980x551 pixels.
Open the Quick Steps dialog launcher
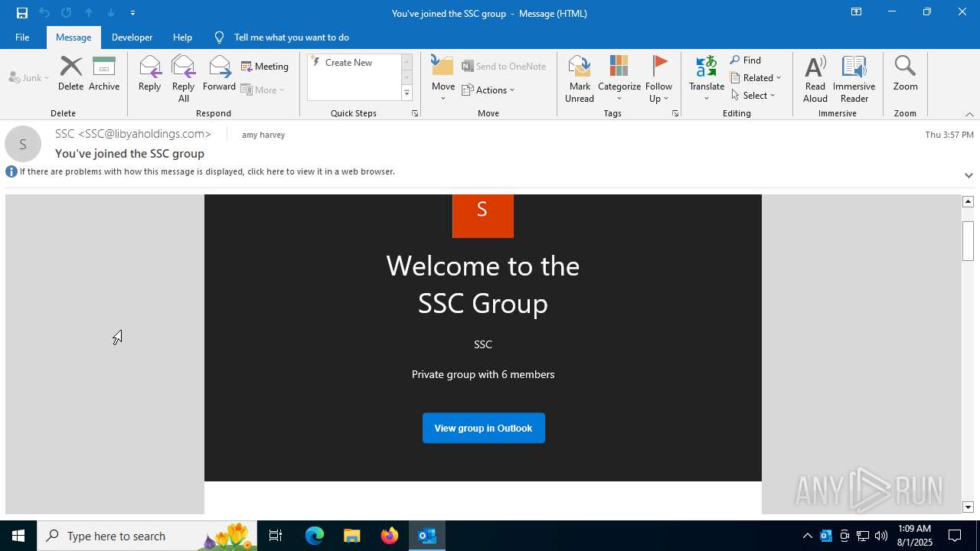click(415, 113)
